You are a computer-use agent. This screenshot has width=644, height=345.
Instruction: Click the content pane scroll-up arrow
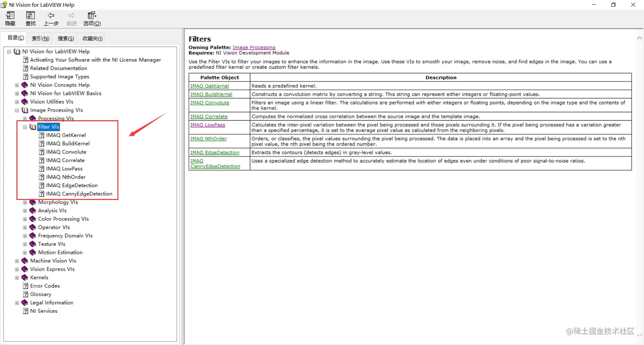(x=639, y=38)
